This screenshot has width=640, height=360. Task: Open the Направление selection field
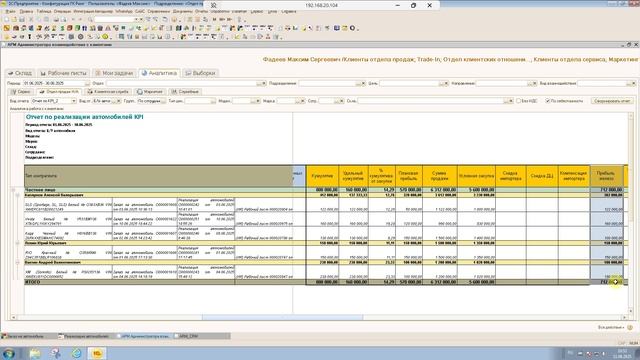[x=506, y=83]
